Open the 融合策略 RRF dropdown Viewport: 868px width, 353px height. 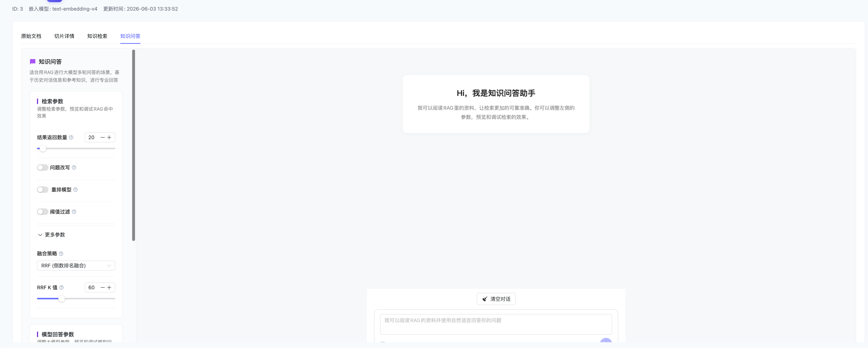pos(76,266)
